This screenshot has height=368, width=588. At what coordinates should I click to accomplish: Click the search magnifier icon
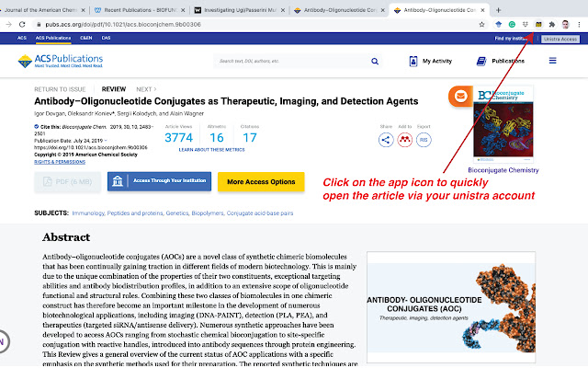[x=375, y=62]
